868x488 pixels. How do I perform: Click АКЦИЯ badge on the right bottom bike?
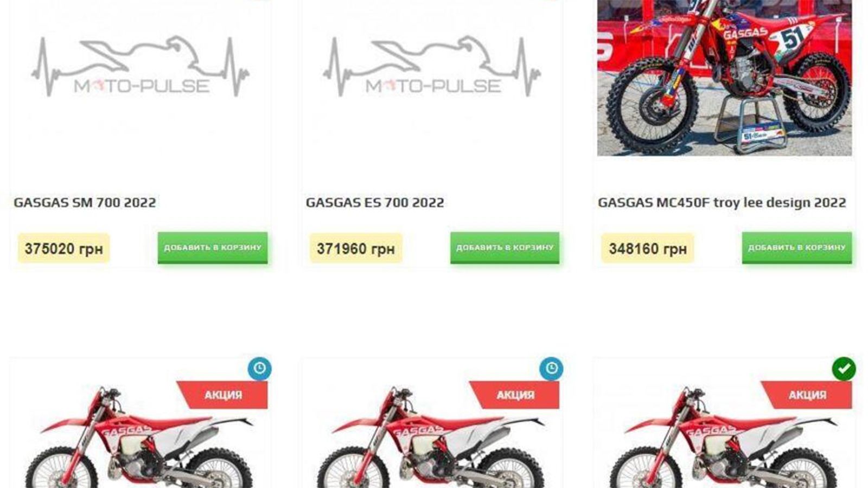pyautogui.click(x=806, y=395)
